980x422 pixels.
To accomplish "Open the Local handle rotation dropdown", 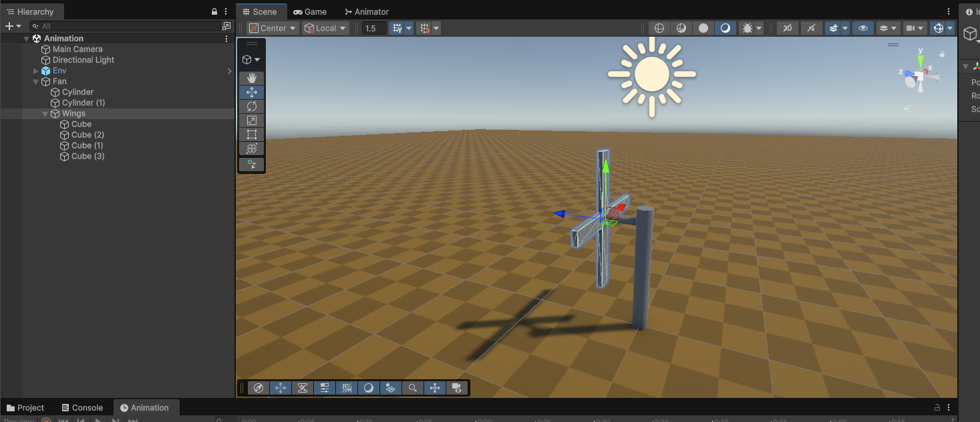I will pos(325,28).
